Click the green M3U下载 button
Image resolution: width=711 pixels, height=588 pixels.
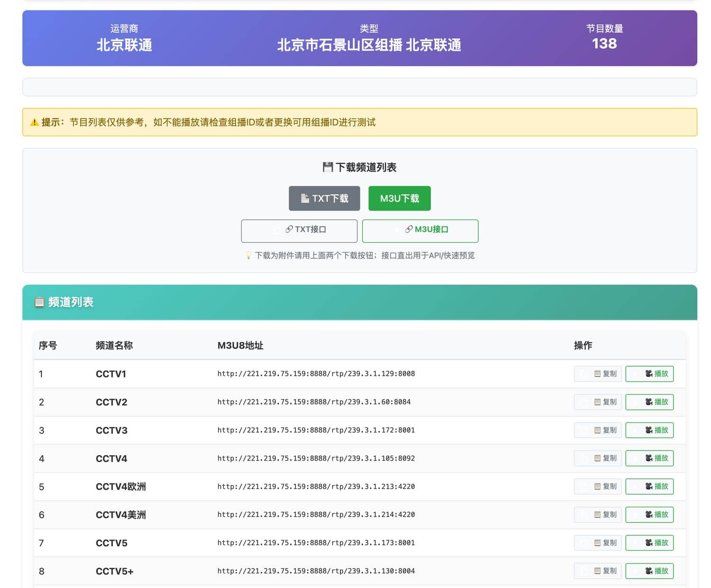(399, 198)
